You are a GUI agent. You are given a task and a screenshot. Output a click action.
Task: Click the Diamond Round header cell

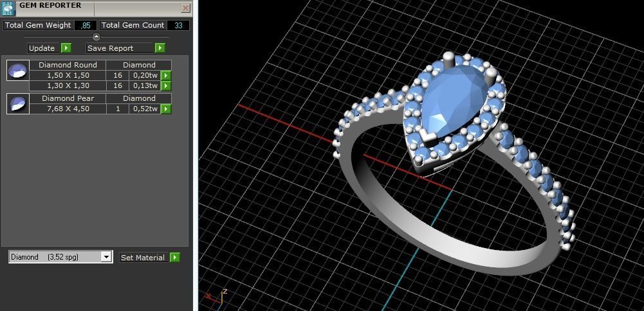click(x=68, y=65)
